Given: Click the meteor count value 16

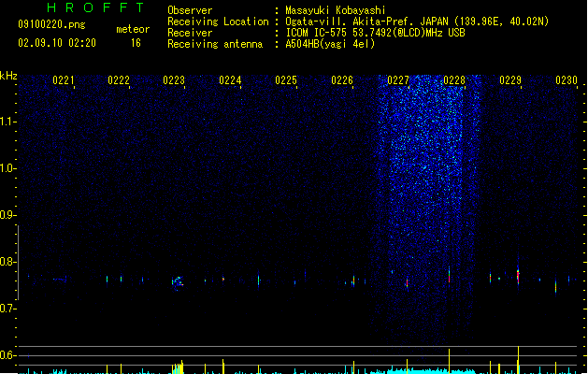Looking at the screenshot, I should point(136,43).
